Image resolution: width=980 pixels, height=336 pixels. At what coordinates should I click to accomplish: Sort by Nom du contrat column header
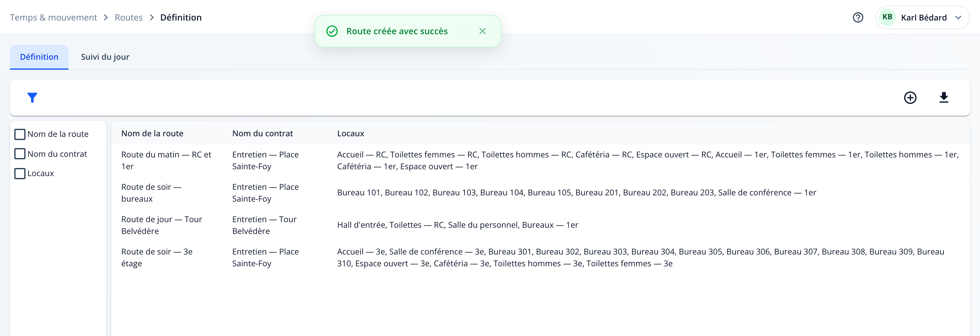[x=262, y=133]
